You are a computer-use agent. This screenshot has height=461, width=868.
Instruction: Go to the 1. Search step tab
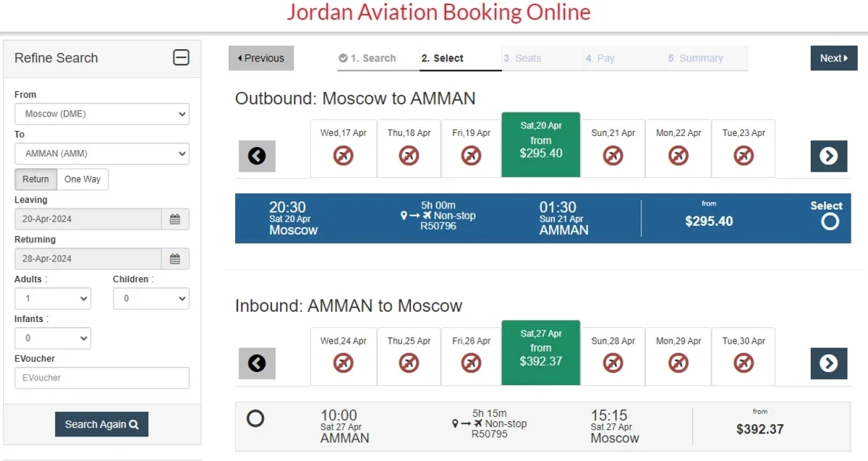click(x=367, y=59)
